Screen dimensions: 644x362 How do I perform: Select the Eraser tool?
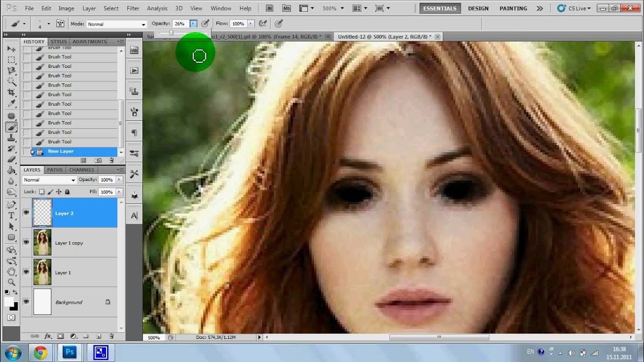pyautogui.click(x=11, y=160)
